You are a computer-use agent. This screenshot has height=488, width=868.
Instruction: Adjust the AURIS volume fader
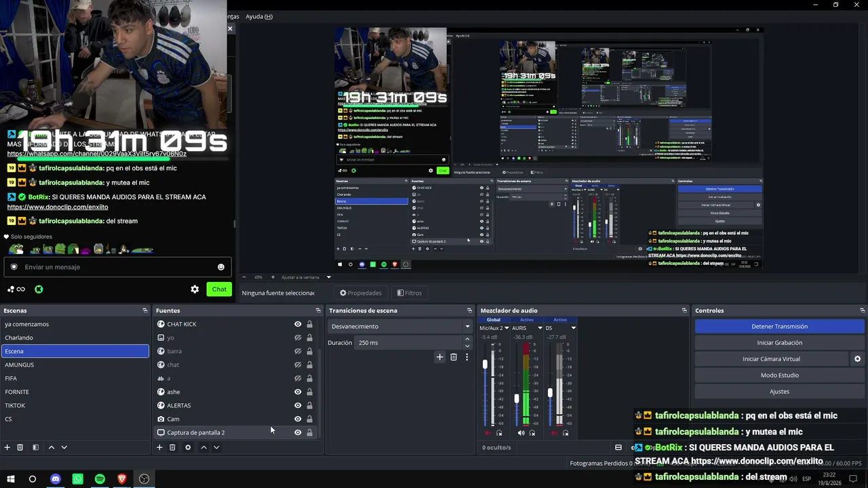point(517,399)
